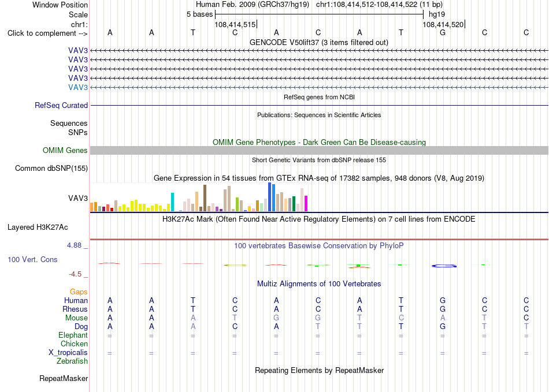Open the Layered H3K27Ac track label
This screenshot has width=549, height=392.
(38, 227)
